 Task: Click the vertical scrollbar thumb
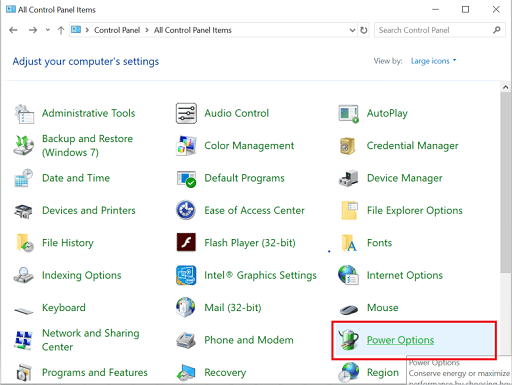505,183
